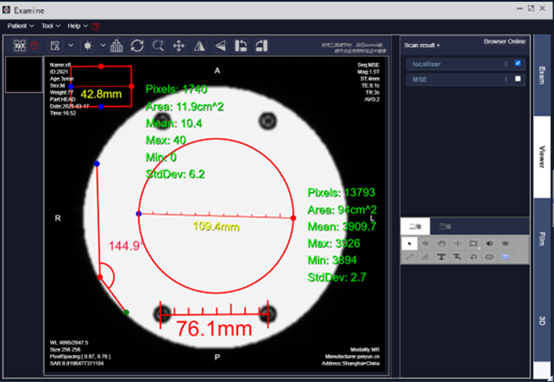Click the rotate counterclockwise icon
The image size is (554, 382).
click(x=241, y=46)
